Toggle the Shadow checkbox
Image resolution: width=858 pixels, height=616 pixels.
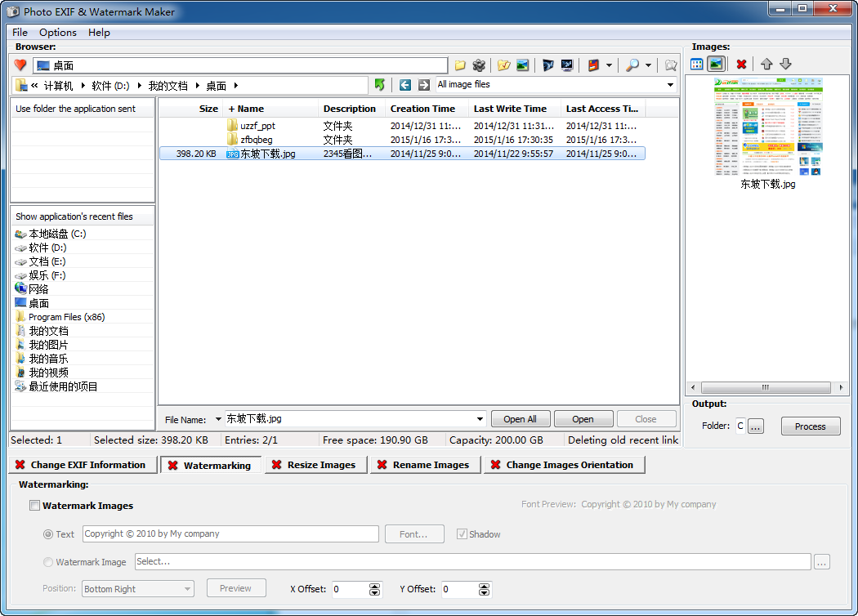tap(462, 534)
